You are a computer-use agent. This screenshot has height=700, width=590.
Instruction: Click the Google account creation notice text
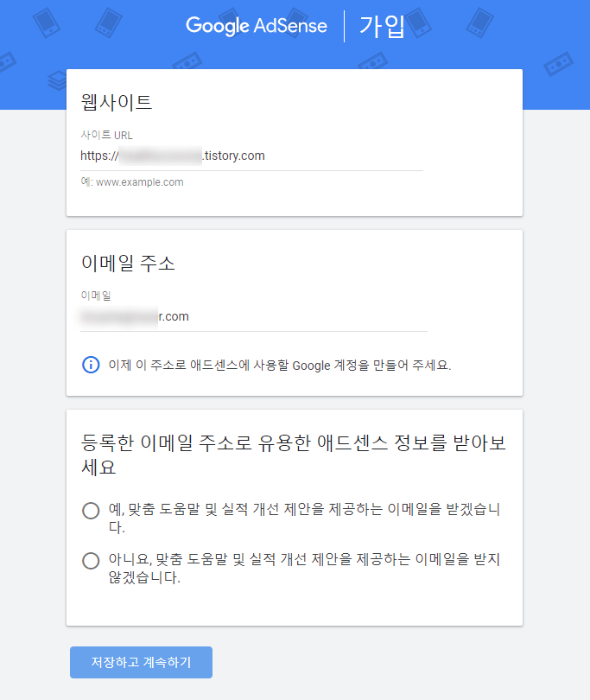point(280,366)
